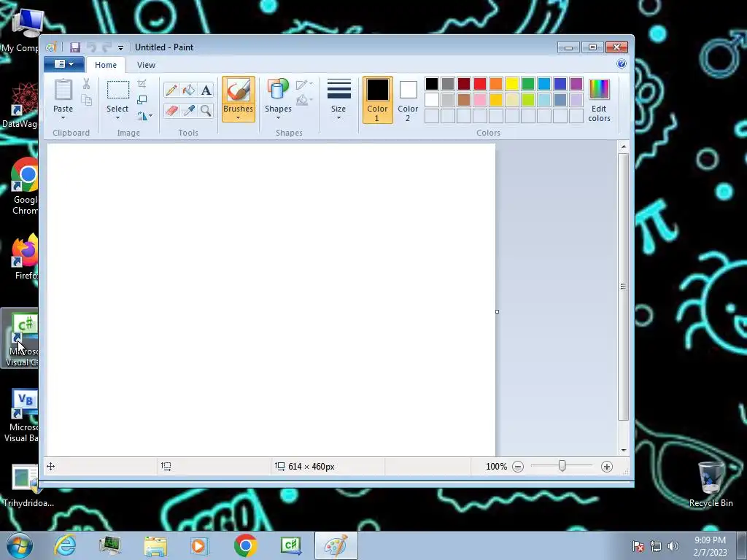Pick the red color swatch

[480, 84]
